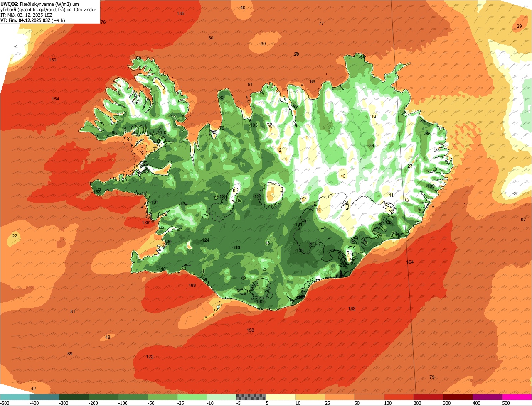
Task: Click the value 27 in east Iceland
Action: click(410, 166)
